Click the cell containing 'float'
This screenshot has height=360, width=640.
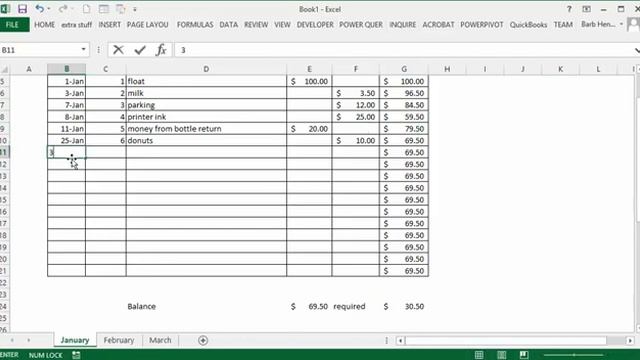pyautogui.click(x=206, y=81)
